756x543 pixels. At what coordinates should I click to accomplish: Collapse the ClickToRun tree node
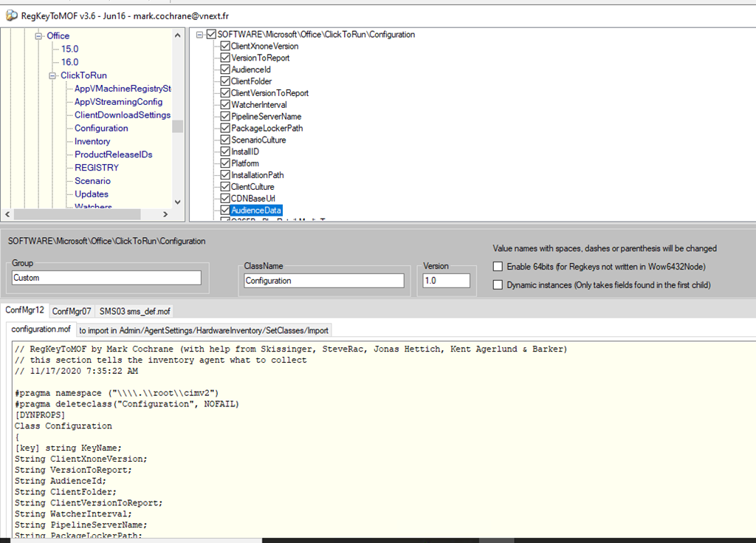click(x=52, y=75)
